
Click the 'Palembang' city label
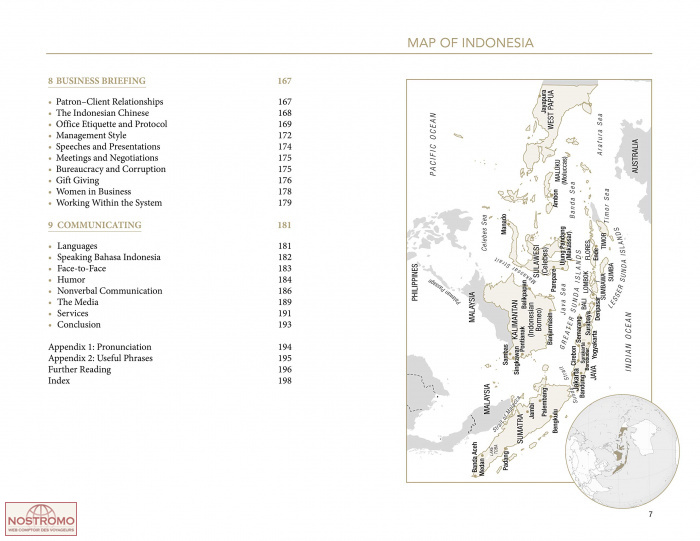(x=544, y=402)
